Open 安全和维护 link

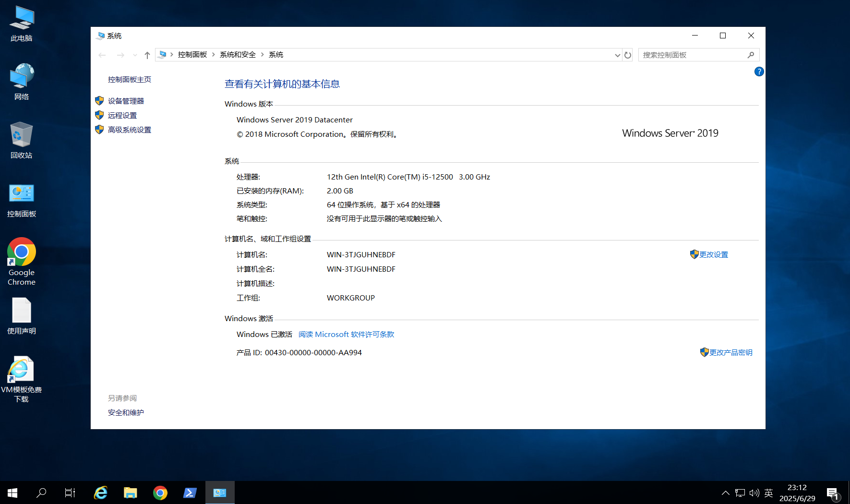pos(126,412)
